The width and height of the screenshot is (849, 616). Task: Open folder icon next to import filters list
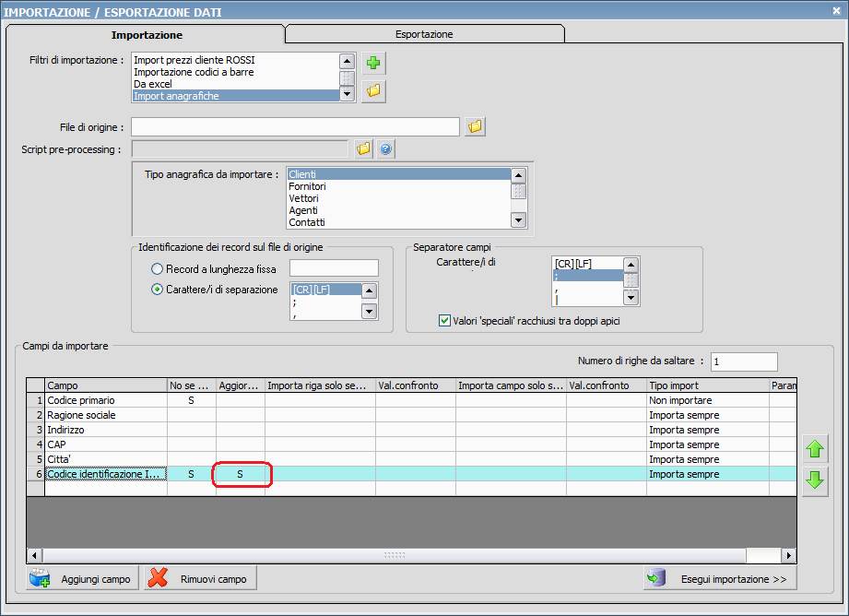pyautogui.click(x=373, y=90)
